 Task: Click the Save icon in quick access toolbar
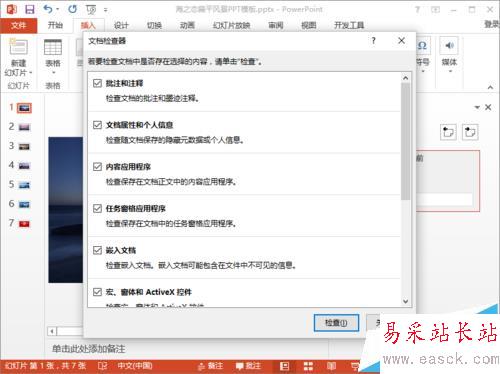[30, 9]
